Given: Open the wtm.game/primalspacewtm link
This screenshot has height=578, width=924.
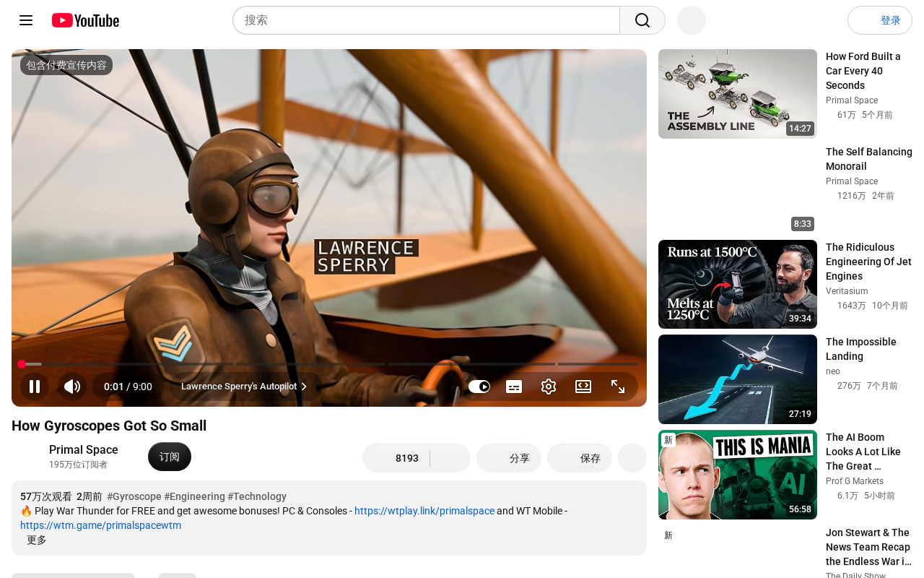Looking at the screenshot, I should point(100,525).
